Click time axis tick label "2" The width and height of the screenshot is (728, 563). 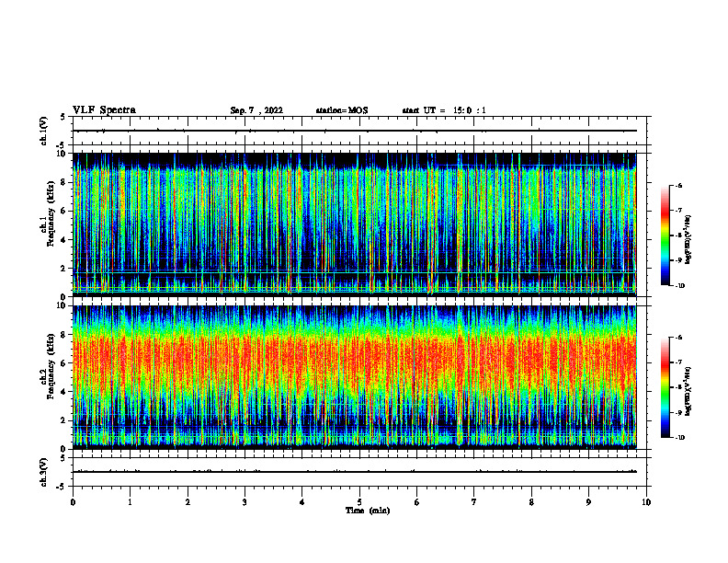pyautogui.click(x=188, y=502)
